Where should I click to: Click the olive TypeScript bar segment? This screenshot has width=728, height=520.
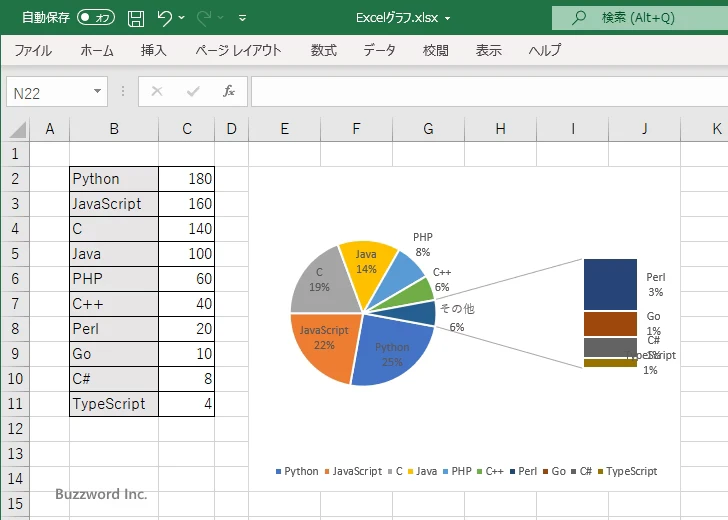coord(610,363)
